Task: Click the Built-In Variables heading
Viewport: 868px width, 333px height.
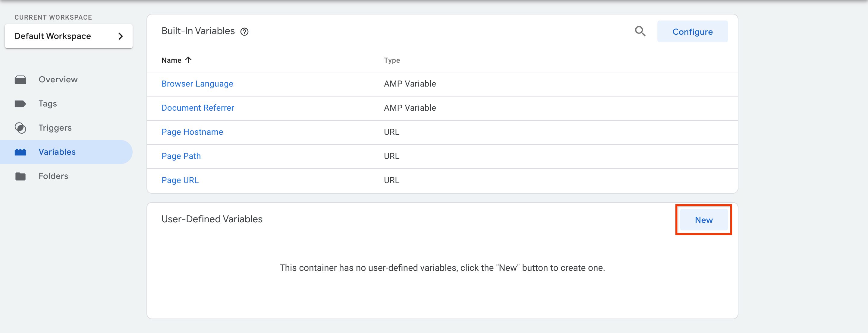Action: click(x=198, y=31)
